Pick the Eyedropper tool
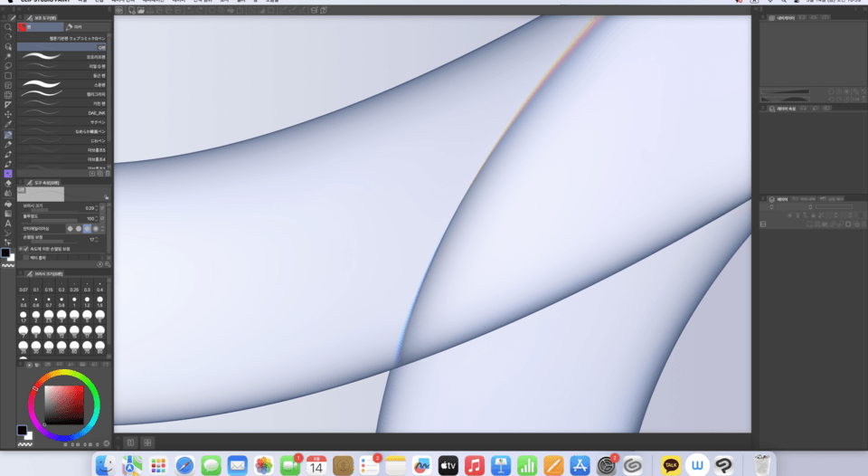 8,124
